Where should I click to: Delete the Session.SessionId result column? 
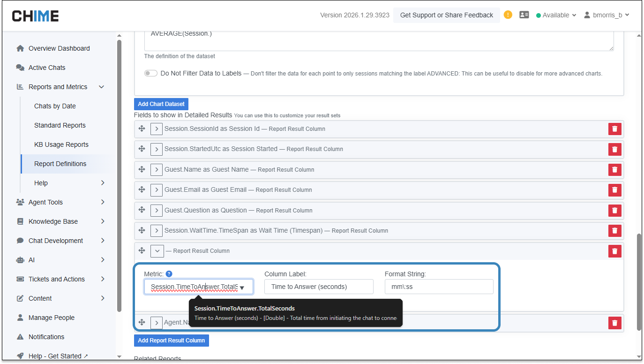(614, 129)
